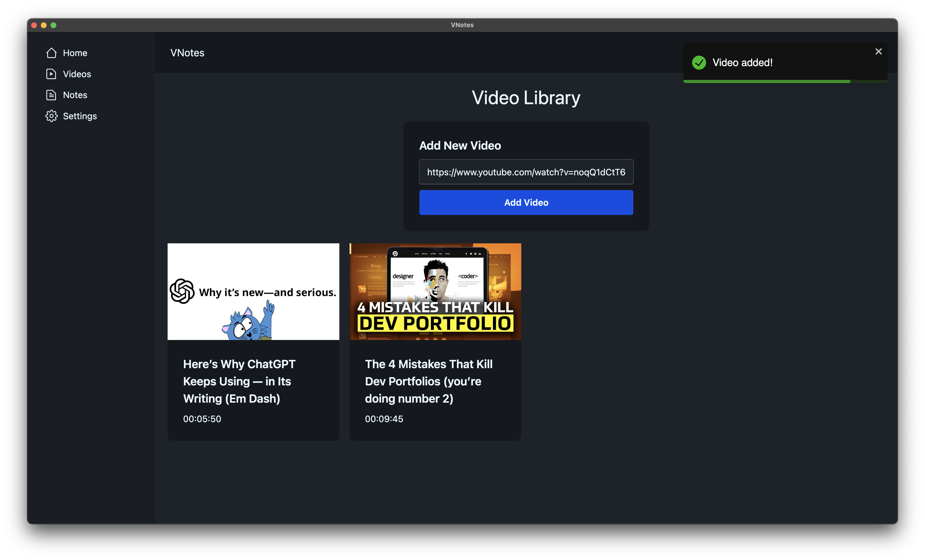Dismiss the Video added notification
The width and height of the screenshot is (925, 560).
coord(878,51)
